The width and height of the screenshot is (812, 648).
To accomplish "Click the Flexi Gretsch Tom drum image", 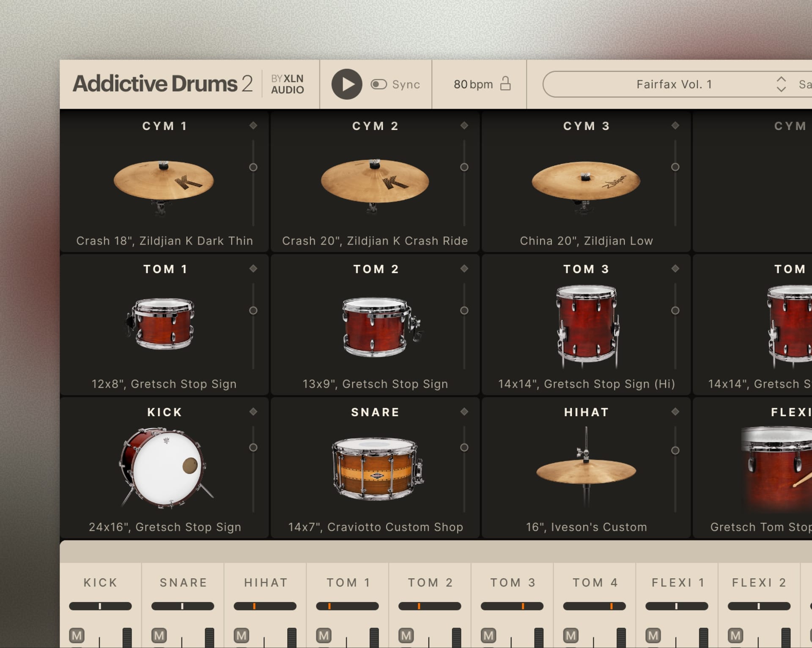I will pyautogui.click(x=776, y=470).
